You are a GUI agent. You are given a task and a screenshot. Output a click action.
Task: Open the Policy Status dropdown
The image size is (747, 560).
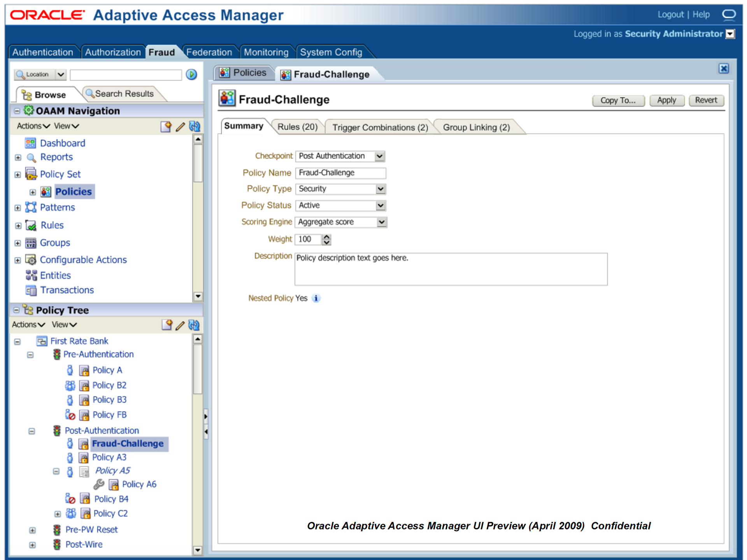click(x=381, y=205)
